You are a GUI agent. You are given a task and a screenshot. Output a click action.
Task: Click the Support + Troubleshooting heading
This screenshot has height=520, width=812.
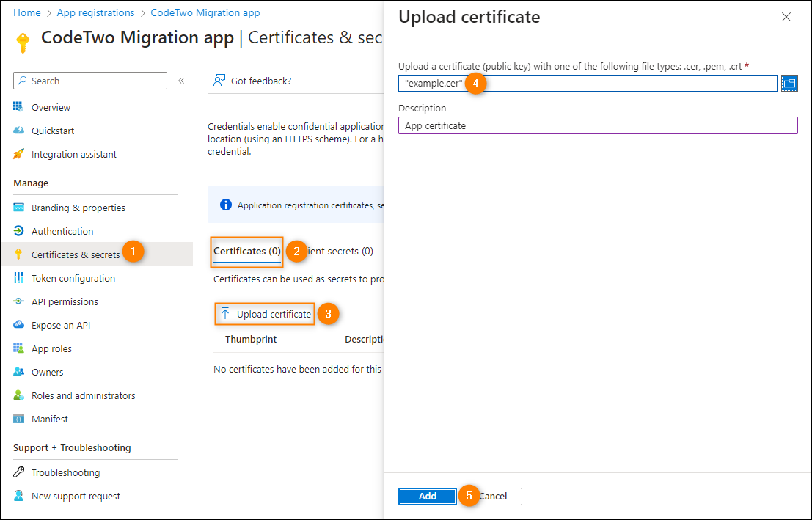[x=72, y=447]
